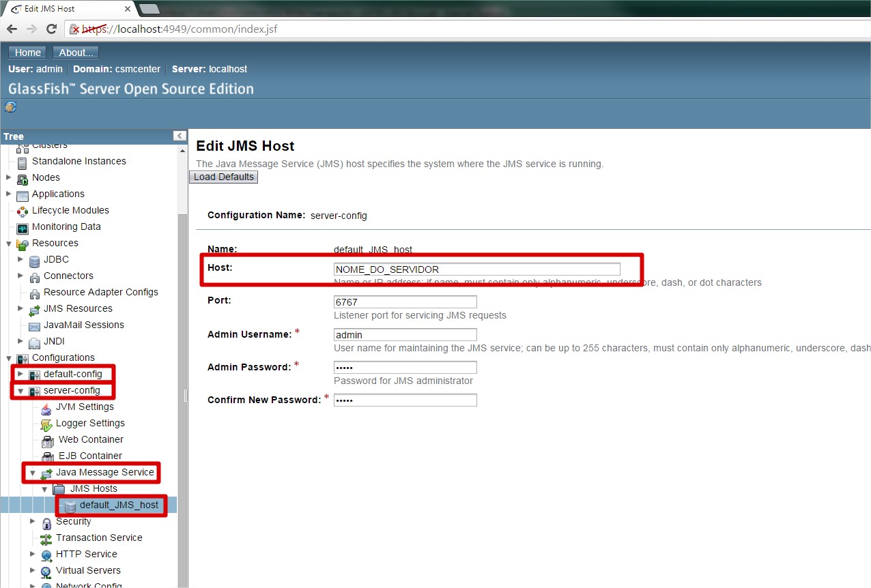
Task: Collapse the Java Message Service node
Action: pyautogui.click(x=32, y=473)
